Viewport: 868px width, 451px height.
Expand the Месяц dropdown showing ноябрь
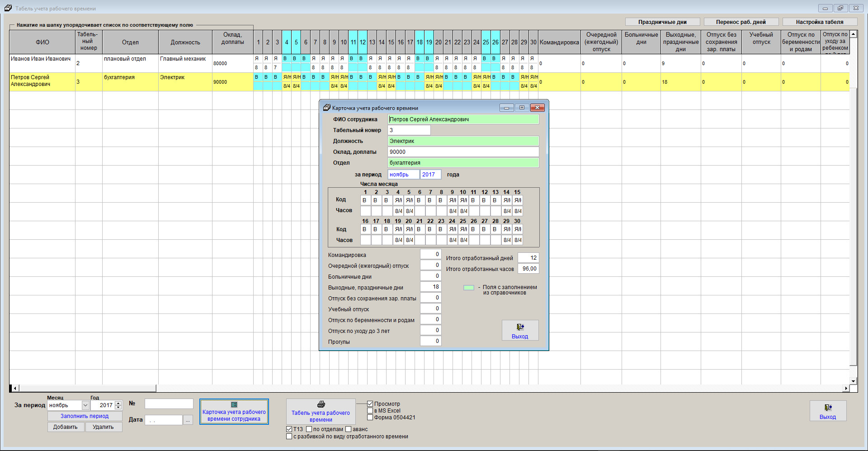coord(85,405)
